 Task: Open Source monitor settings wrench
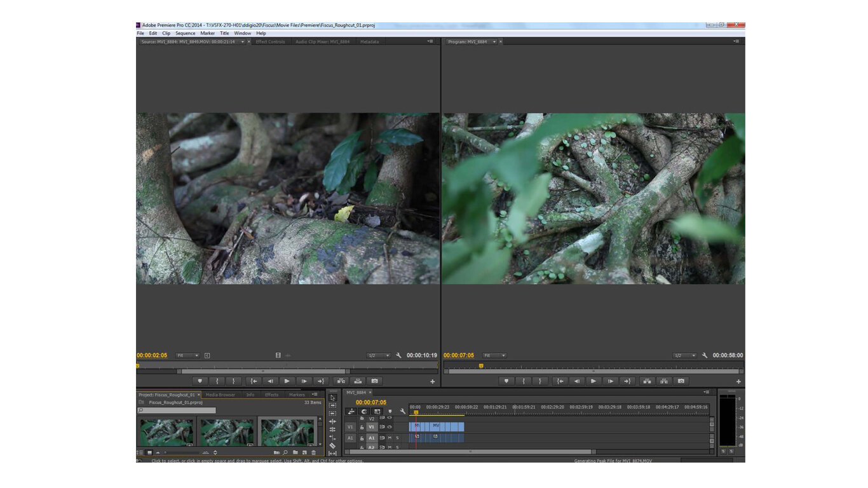coord(398,356)
